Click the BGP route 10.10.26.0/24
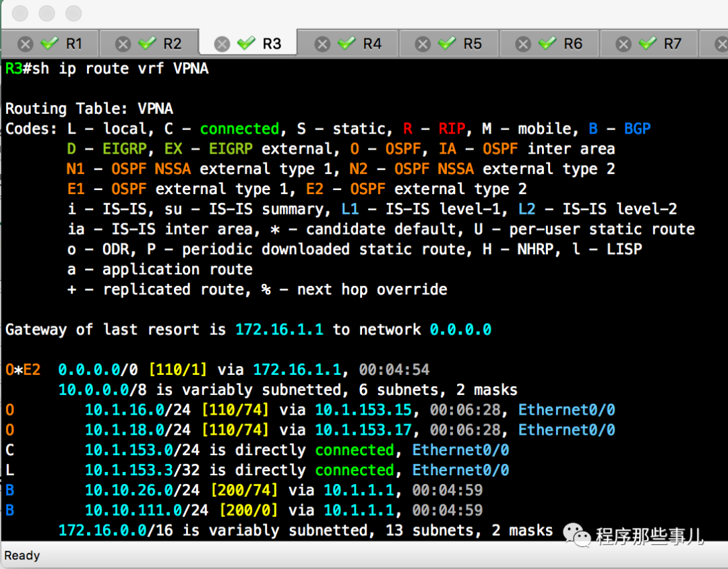 coord(142,490)
